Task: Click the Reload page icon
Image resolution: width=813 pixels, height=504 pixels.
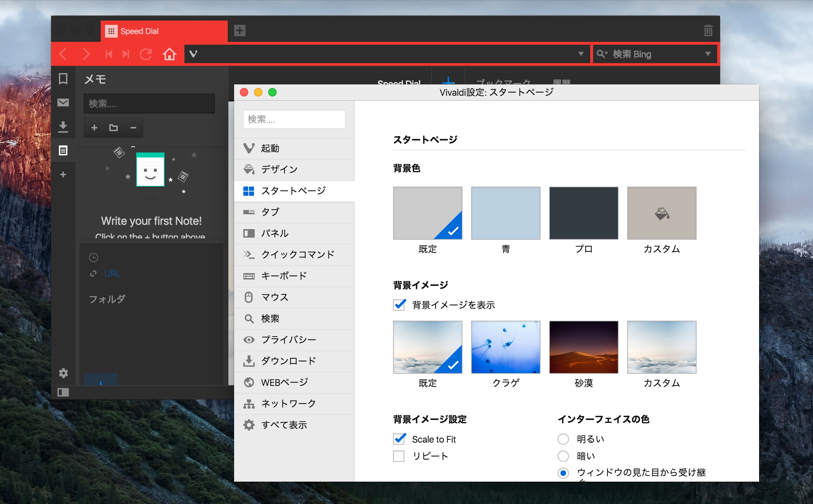Action: (146, 54)
